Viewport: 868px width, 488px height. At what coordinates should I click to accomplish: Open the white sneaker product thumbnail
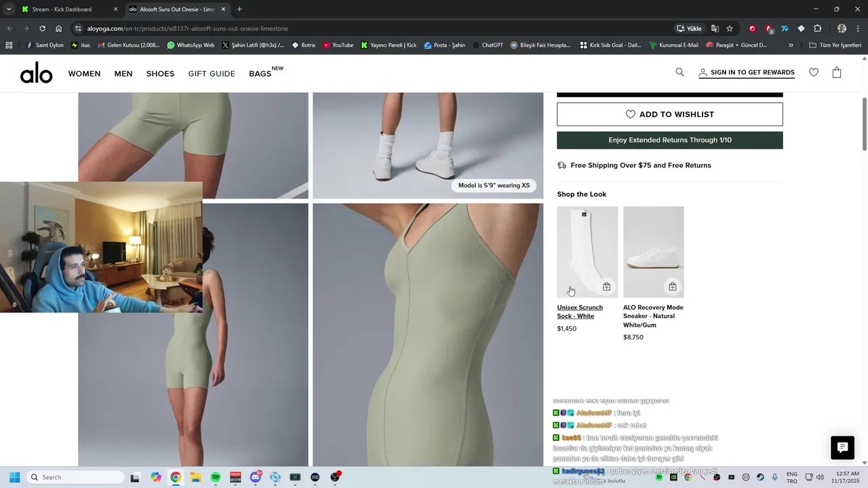tap(653, 252)
